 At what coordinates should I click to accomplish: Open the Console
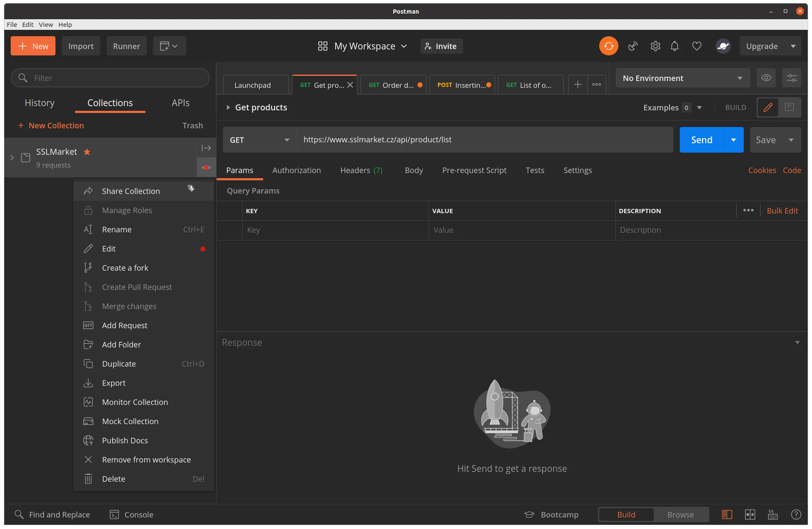[132, 515]
